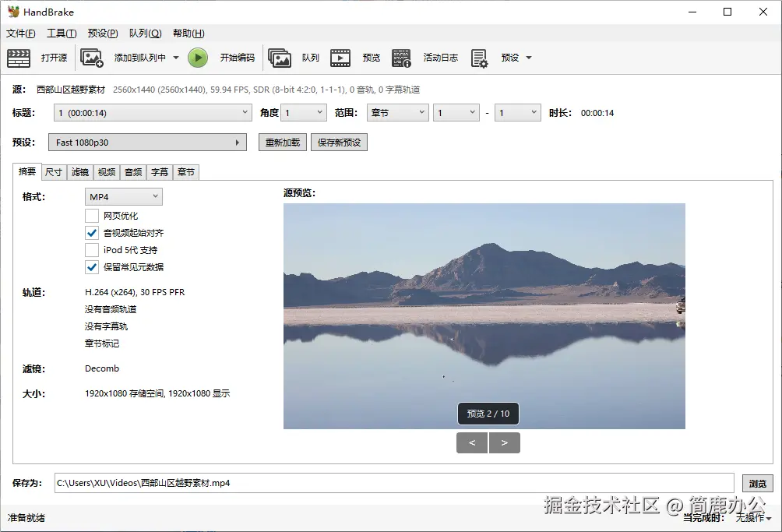Uncheck 保留常见元数据 checkbox
The width and height of the screenshot is (782, 532).
click(x=92, y=266)
